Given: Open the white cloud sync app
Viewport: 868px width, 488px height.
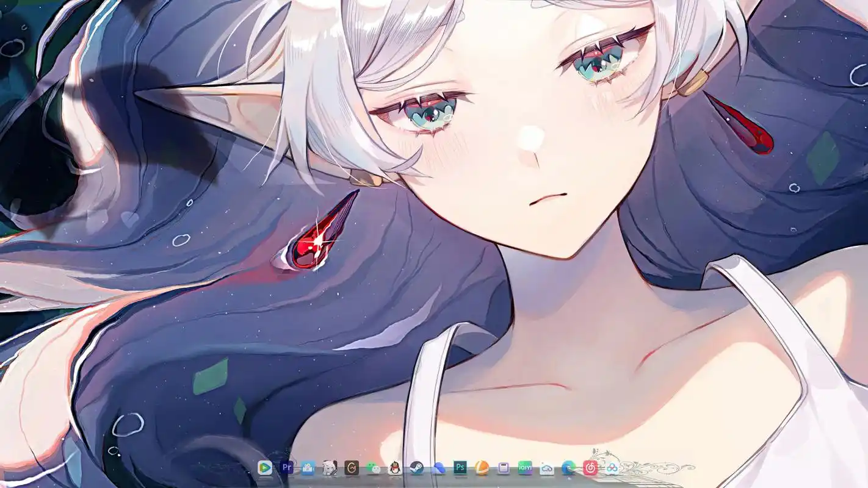Looking at the screenshot, I should click(547, 468).
